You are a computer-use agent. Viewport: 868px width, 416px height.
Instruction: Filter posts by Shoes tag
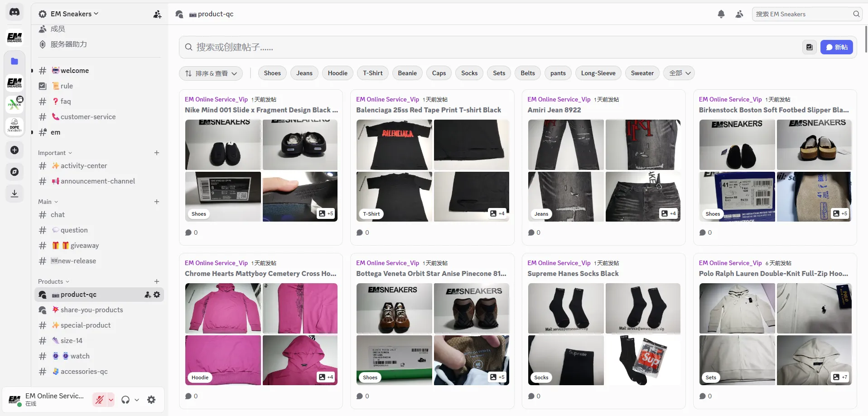pos(272,73)
